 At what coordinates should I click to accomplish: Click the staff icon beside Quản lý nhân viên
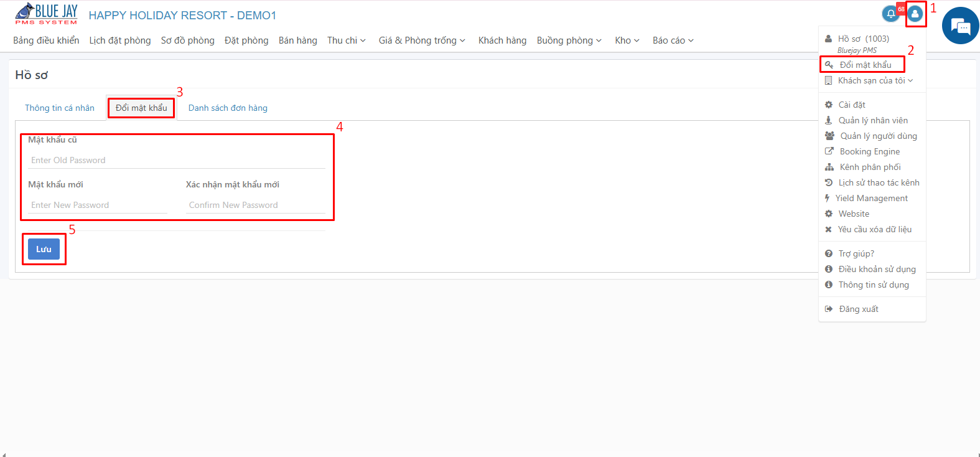828,120
